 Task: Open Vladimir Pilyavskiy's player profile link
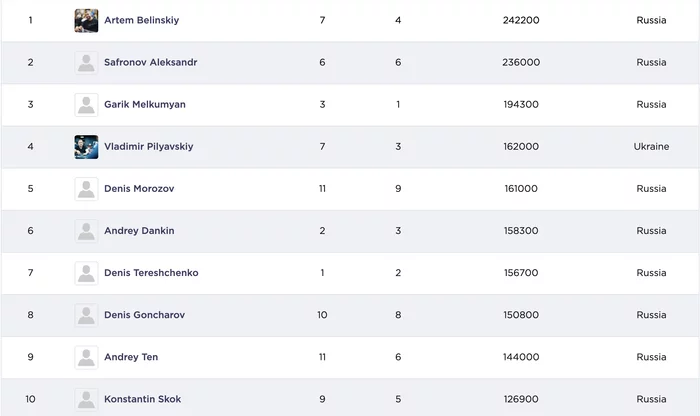pos(148,146)
